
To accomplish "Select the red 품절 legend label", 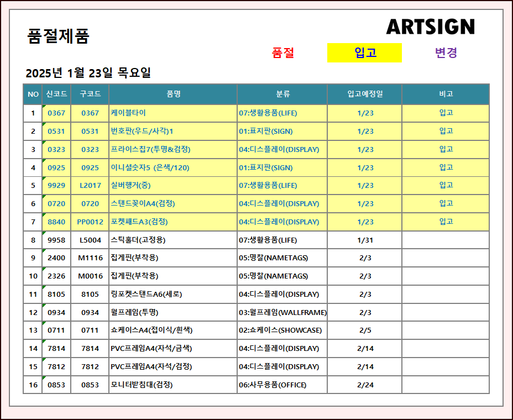I will point(283,53).
